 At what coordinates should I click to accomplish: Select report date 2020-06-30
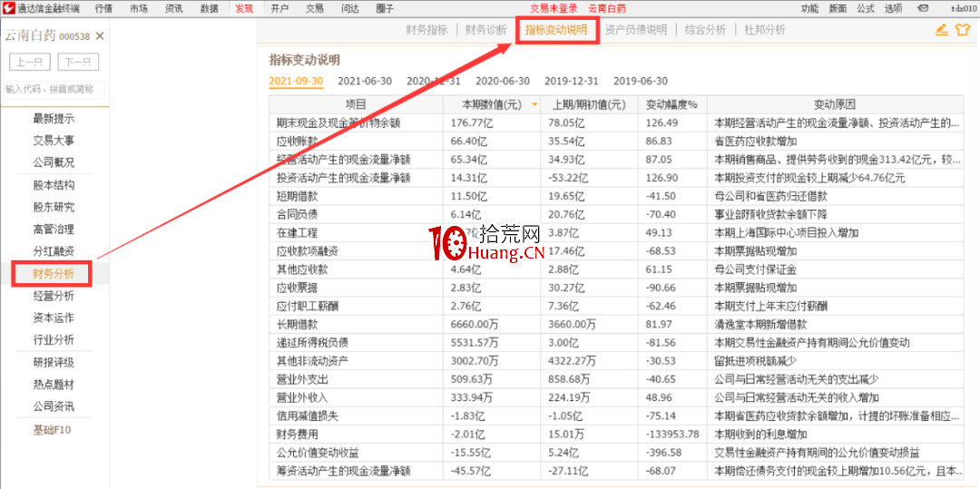(x=503, y=81)
